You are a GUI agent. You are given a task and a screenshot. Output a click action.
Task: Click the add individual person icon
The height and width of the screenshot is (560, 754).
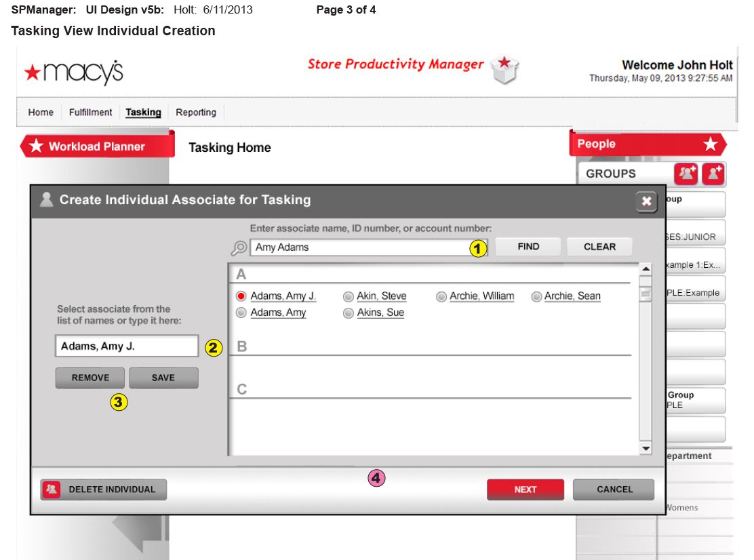pos(713,174)
